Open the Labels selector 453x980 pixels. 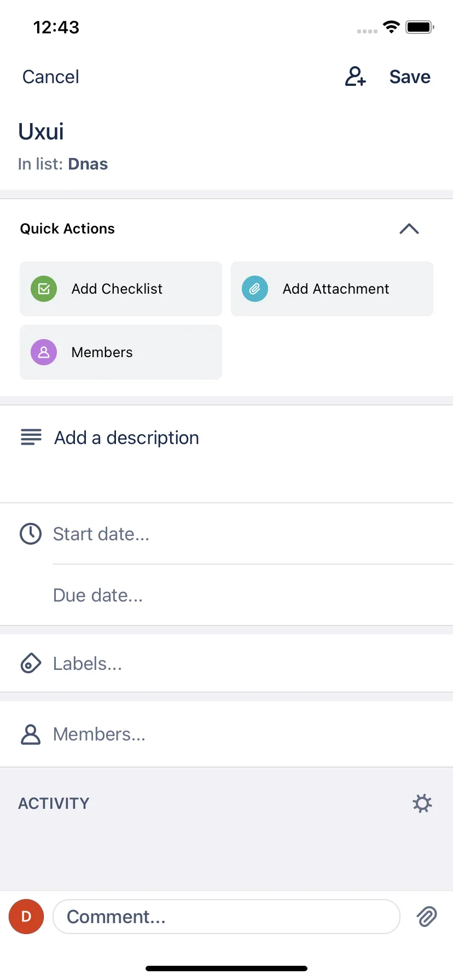(x=226, y=663)
